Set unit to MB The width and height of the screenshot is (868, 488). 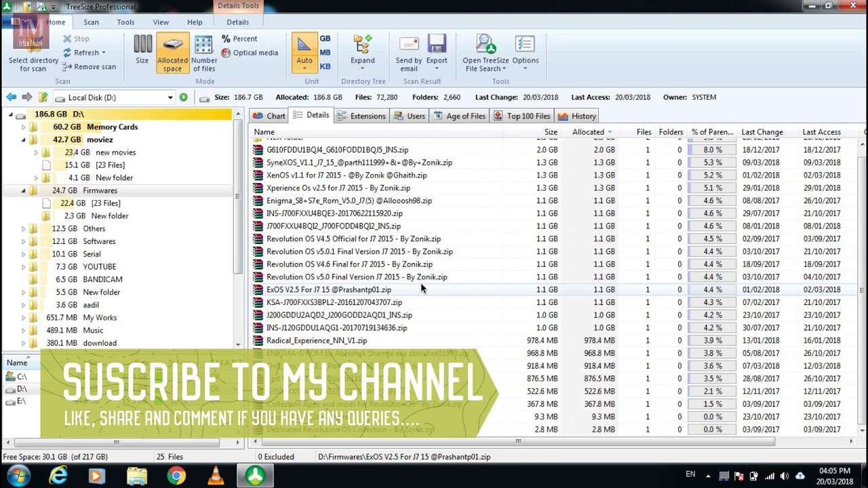(325, 52)
